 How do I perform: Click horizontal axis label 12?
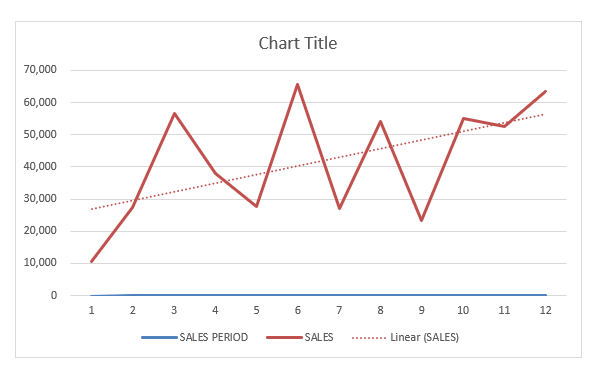pyautogui.click(x=545, y=310)
